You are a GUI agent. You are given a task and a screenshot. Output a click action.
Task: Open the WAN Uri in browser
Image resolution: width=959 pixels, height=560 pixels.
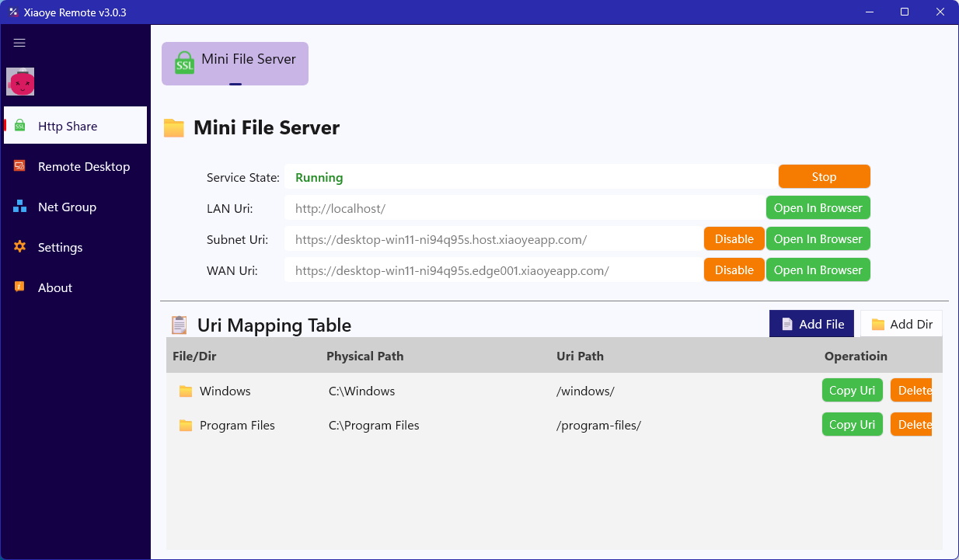[x=818, y=270]
